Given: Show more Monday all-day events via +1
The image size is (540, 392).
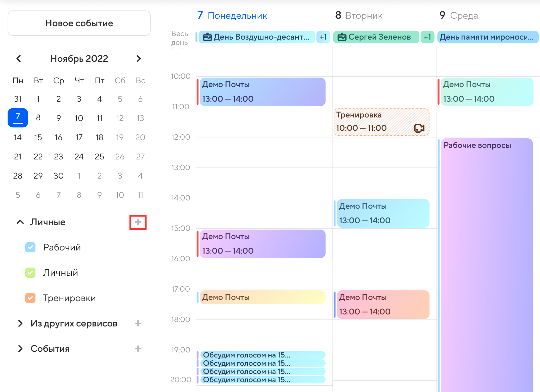Looking at the screenshot, I should [x=323, y=37].
